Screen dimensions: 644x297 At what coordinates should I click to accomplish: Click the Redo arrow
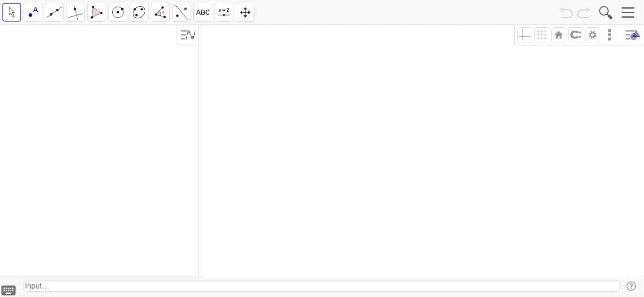point(584,13)
